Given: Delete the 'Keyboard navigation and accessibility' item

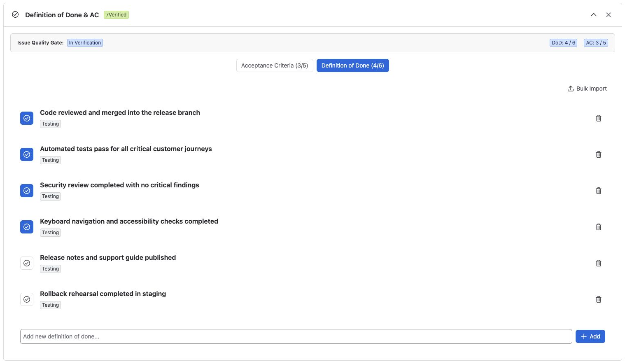Looking at the screenshot, I should click(x=599, y=227).
